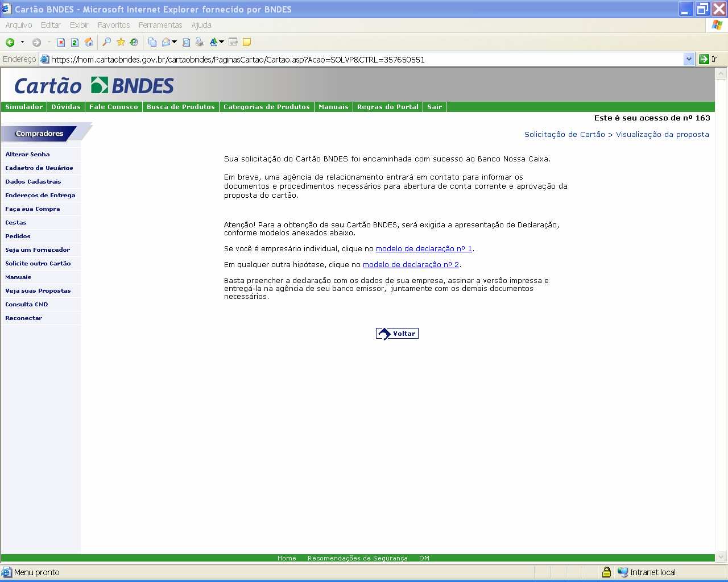The width and height of the screenshot is (728, 582).
Task: Click the Forward navigation arrow
Action: click(x=36, y=42)
